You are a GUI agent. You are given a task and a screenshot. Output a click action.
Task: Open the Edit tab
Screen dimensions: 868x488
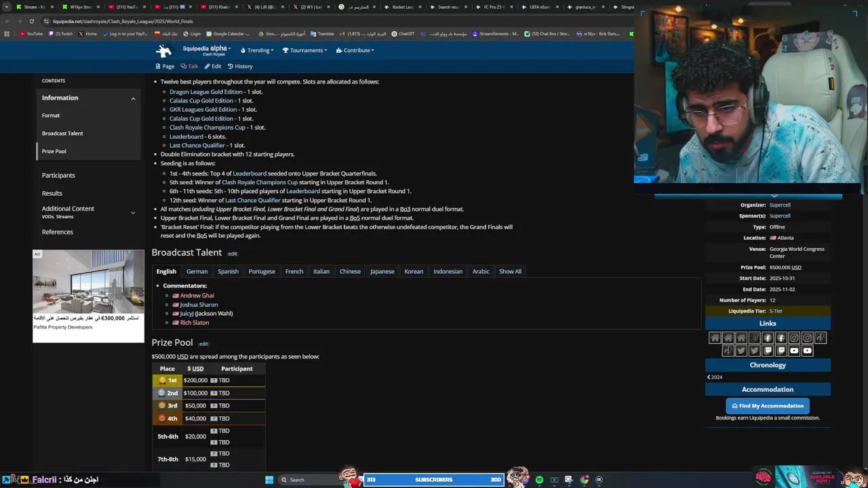click(213, 66)
